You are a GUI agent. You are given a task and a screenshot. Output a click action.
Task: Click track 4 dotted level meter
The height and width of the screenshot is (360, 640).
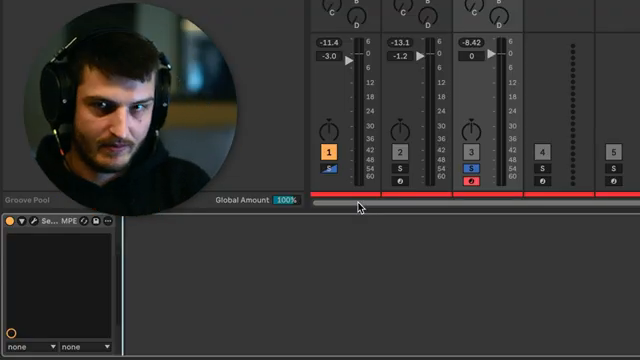pos(573,115)
